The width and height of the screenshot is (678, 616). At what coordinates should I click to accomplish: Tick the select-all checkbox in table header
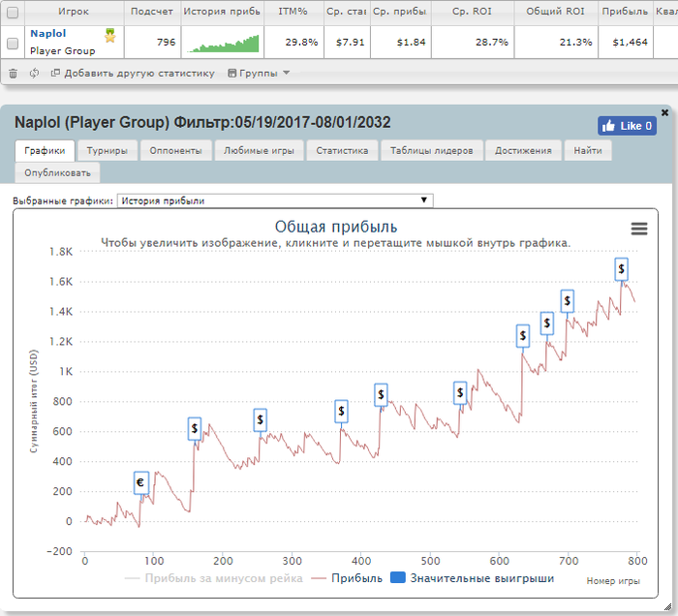13,13
